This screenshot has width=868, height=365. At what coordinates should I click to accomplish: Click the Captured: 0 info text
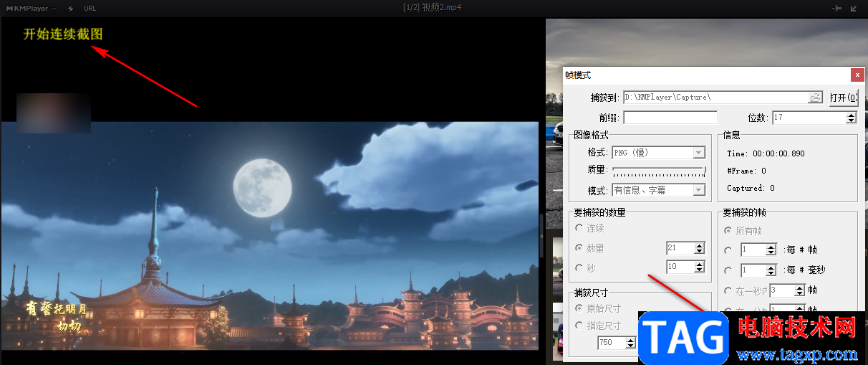(x=751, y=189)
